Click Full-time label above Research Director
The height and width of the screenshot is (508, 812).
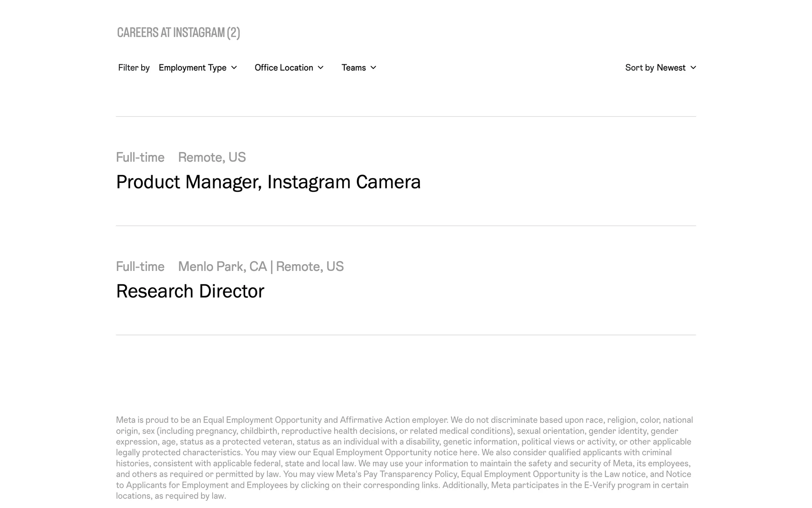140,267
